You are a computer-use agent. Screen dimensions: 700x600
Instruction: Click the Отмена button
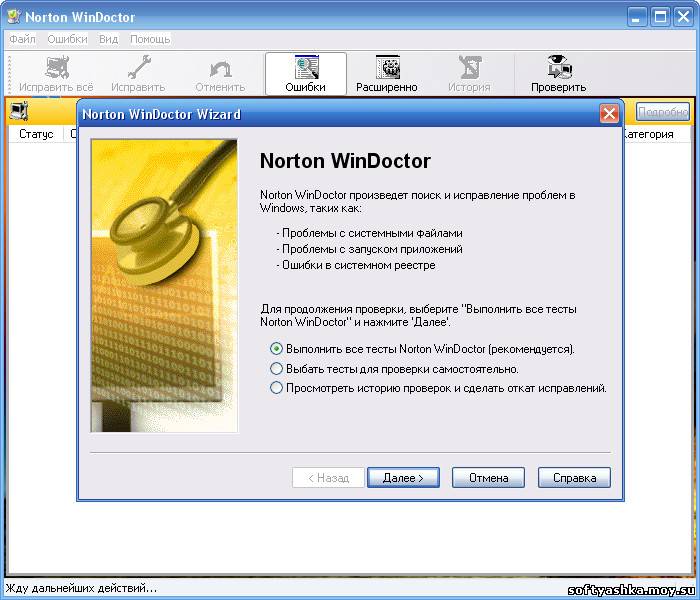point(488,478)
